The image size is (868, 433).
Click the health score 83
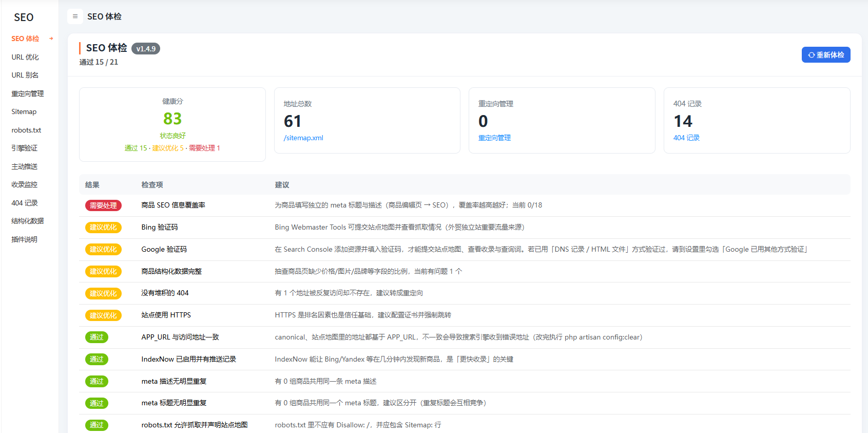(x=172, y=119)
